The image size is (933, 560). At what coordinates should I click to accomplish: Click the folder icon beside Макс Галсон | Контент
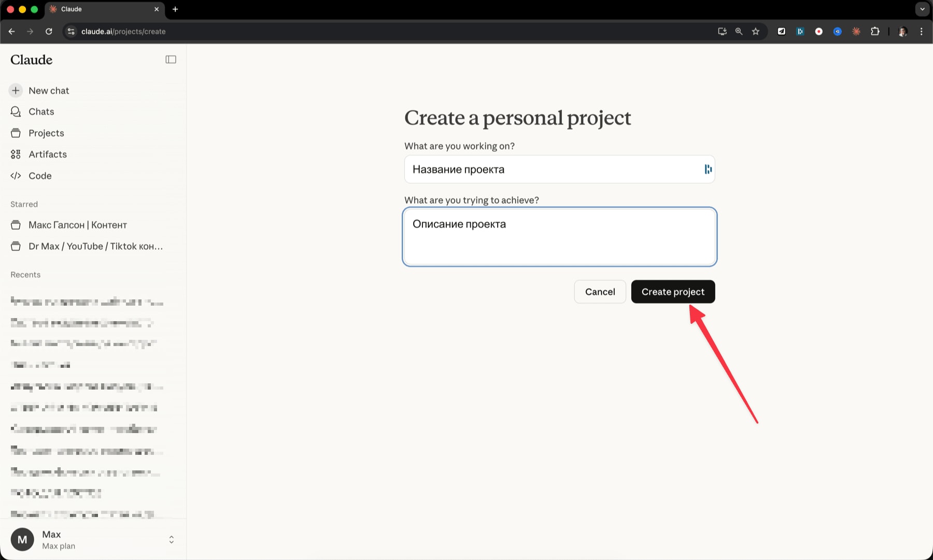coord(16,225)
